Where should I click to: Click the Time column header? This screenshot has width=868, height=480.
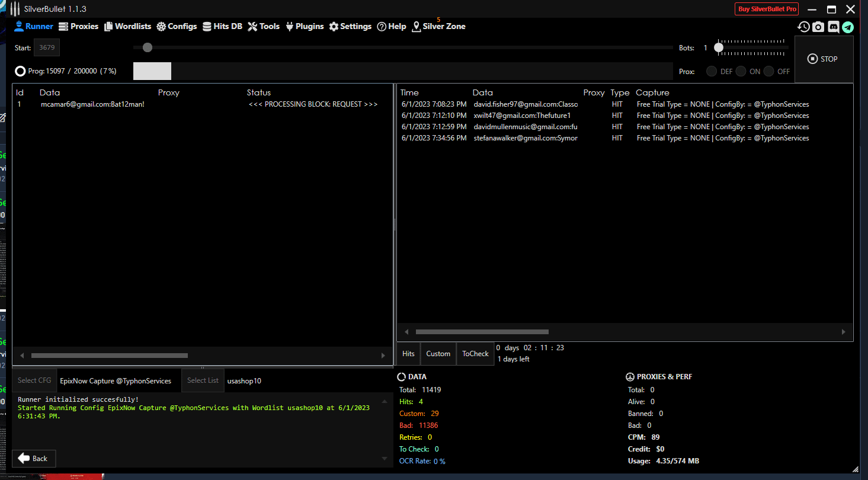[x=409, y=92]
